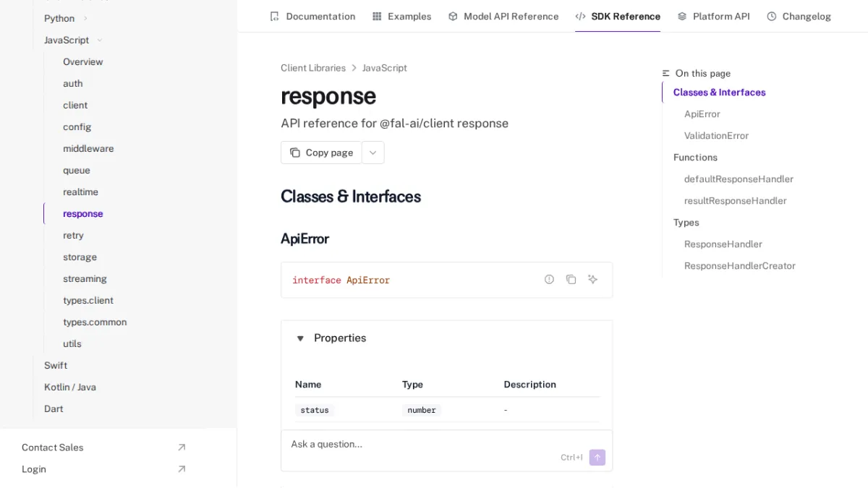This screenshot has height=488, width=868.
Task: Expand the Python sidebar section chevron
Action: (85, 18)
